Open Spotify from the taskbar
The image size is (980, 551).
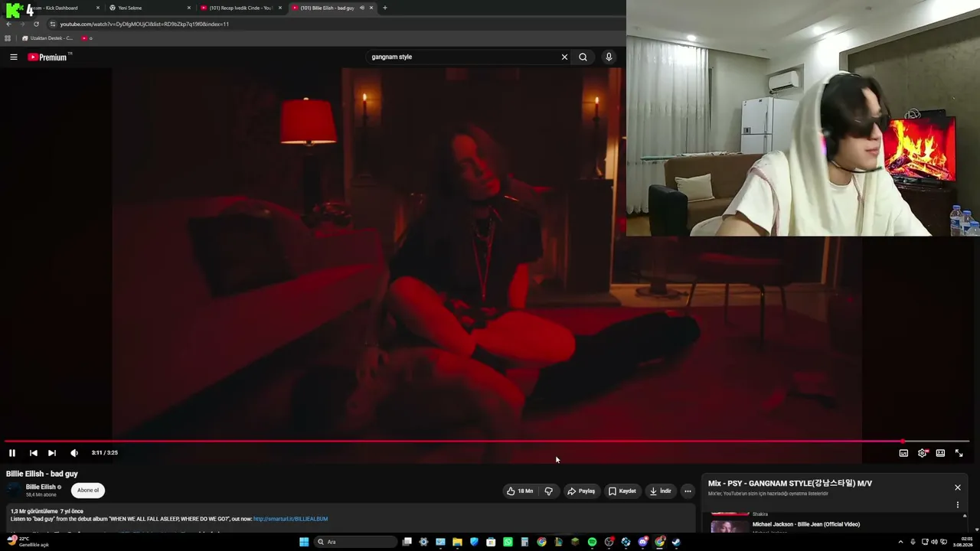point(592,542)
